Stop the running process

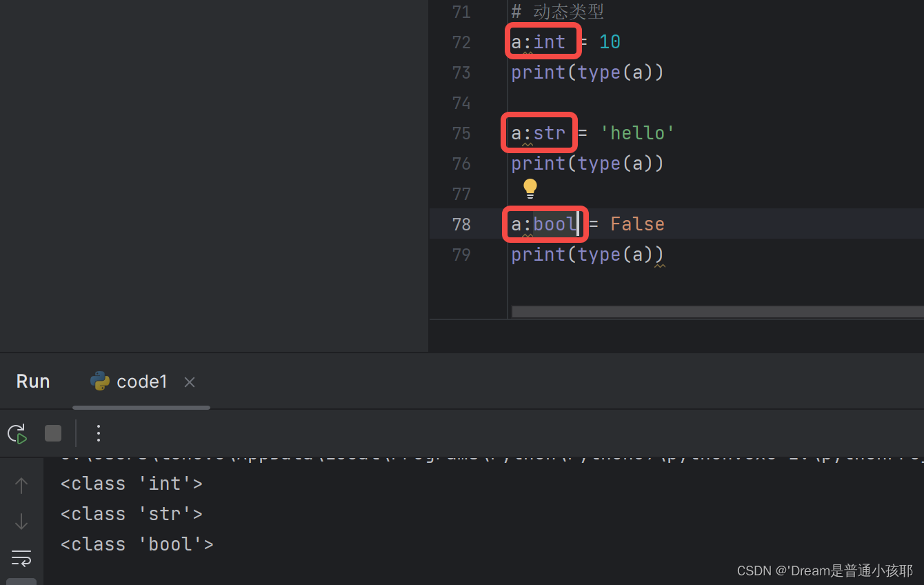53,433
